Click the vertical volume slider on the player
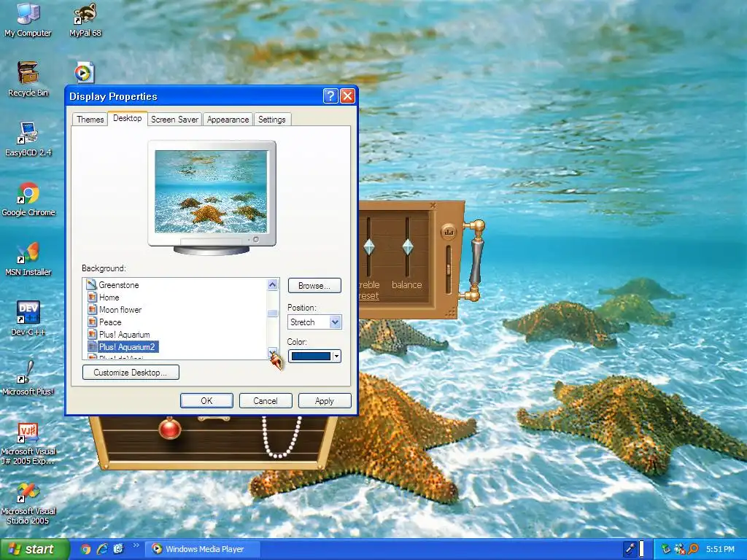 [448, 270]
